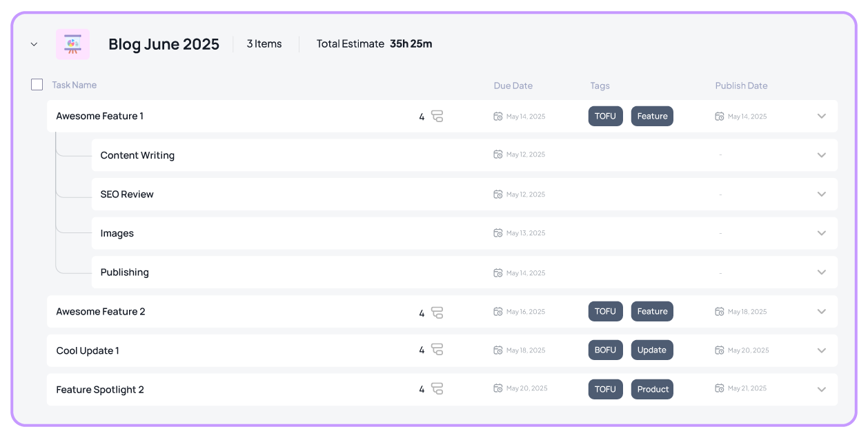The height and width of the screenshot is (438, 868).
Task: Expand the Publishing row chevron
Action: [x=822, y=272]
